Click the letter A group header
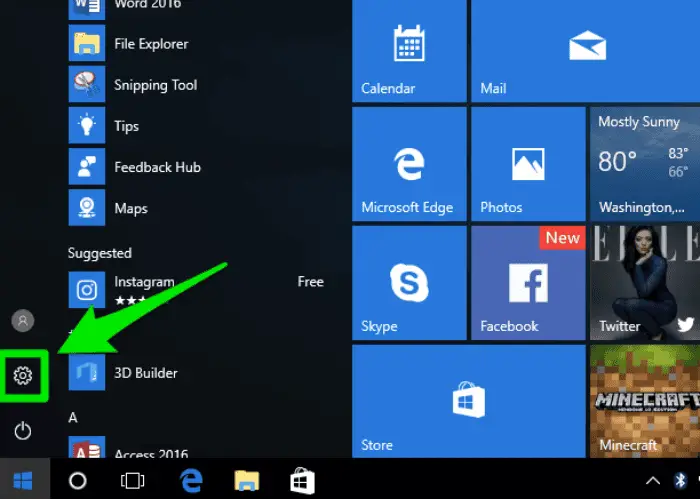Image resolution: width=700 pixels, height=500 pixels. pyautogui.click(x=73, y=418)
